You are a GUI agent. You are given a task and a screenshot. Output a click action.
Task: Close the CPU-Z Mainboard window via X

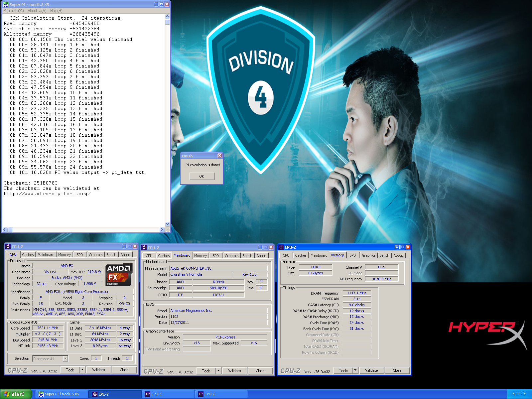coord(271,247)
